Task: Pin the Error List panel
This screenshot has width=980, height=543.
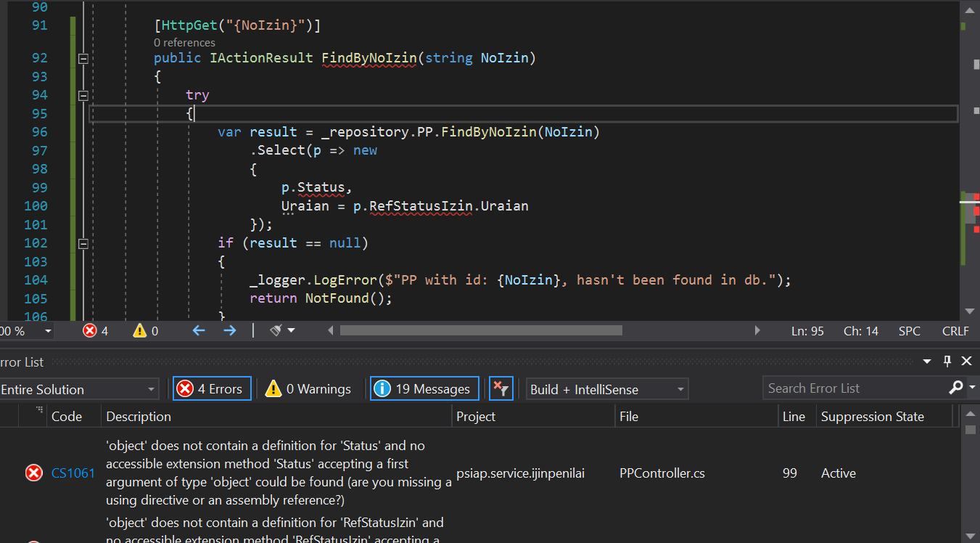Action: 947,362
